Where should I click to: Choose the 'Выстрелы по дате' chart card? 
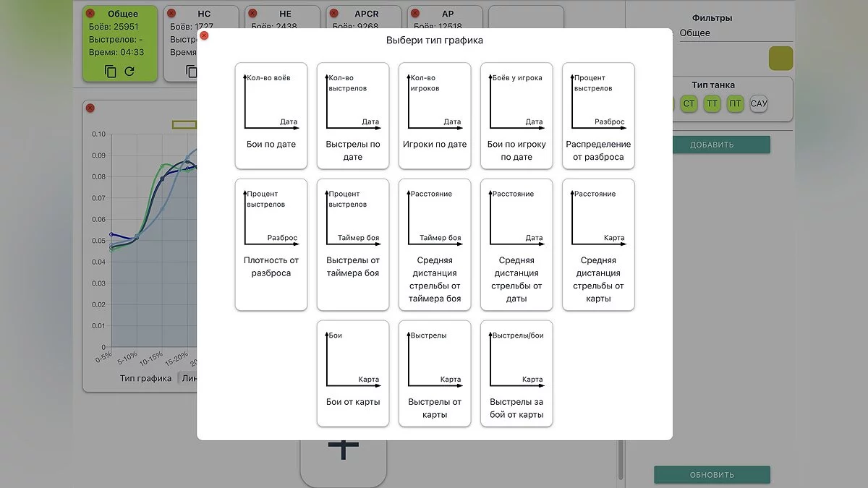[x=353, y=115]
